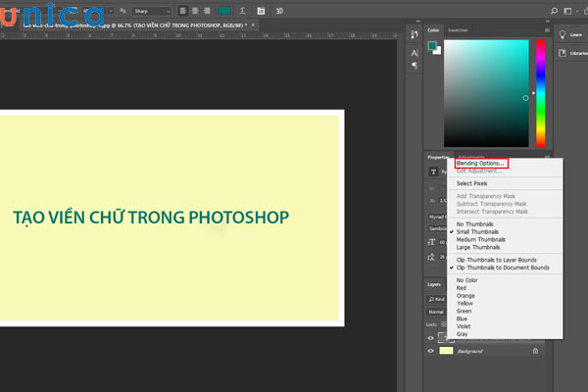Screen dimensions: 588x392
Task: Click the Type layer T icon in Properties
Action: point(433,171)
